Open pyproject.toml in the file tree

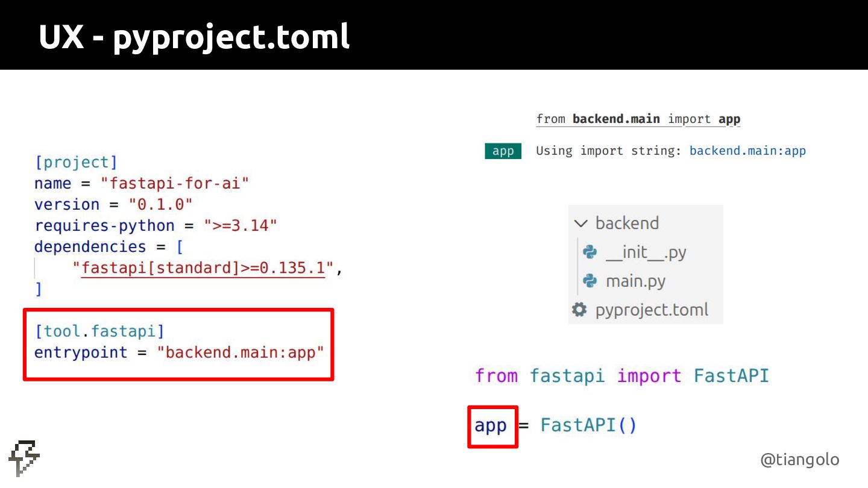[x=652, y=310]
